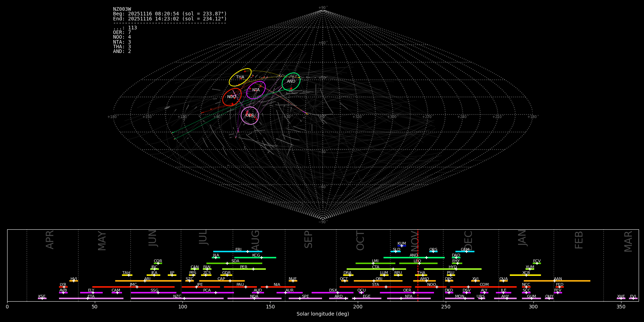
Task: Click the 'Solar longitude (deg)' axis label
Action: [323, 314]
